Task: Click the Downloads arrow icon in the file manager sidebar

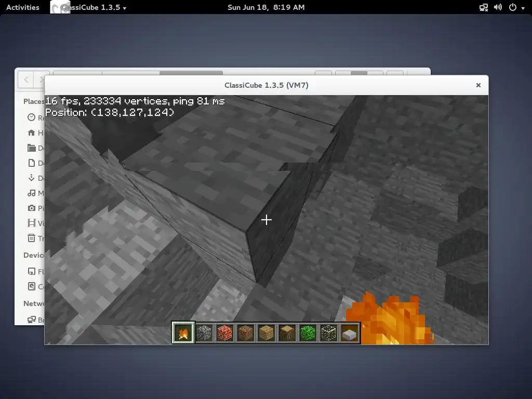Action: (31, 178)
